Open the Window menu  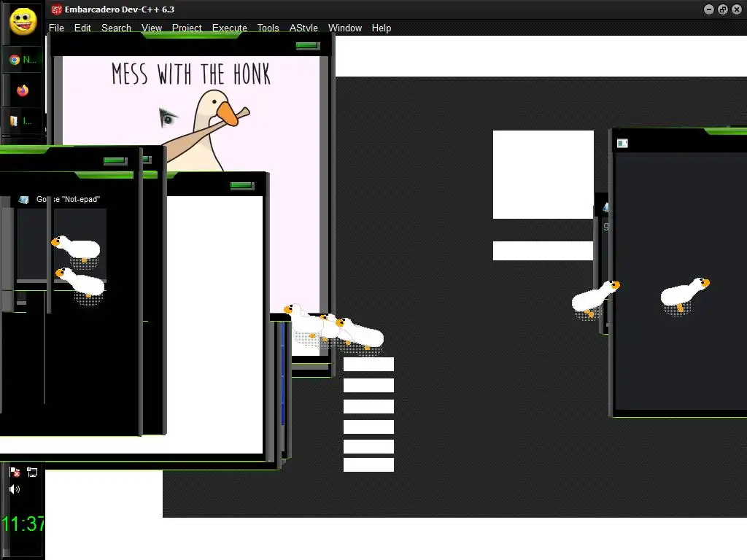(x=345, y=28)
